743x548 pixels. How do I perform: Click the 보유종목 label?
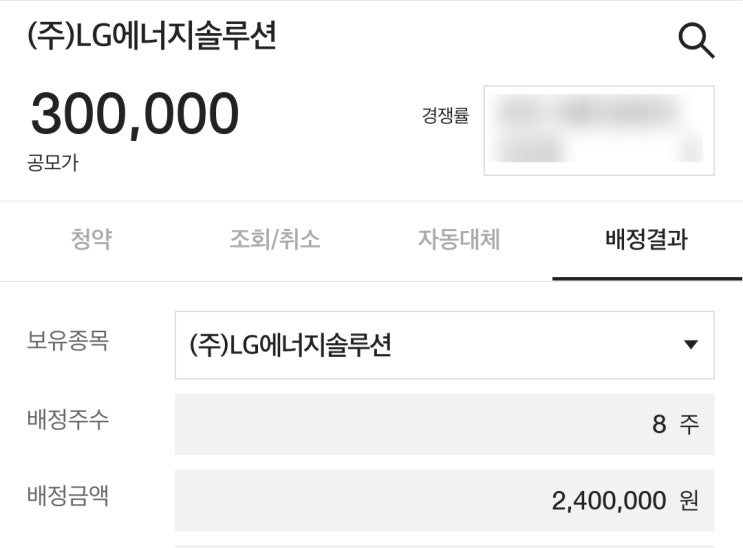pyautogui.click(x=68, y=340)
